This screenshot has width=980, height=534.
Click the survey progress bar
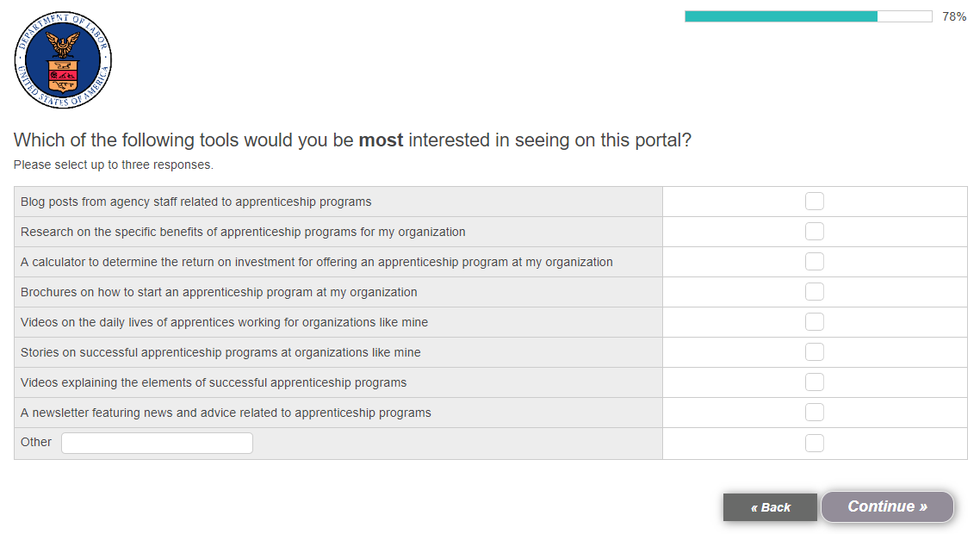pyautogui.click(x=808, y=16)
